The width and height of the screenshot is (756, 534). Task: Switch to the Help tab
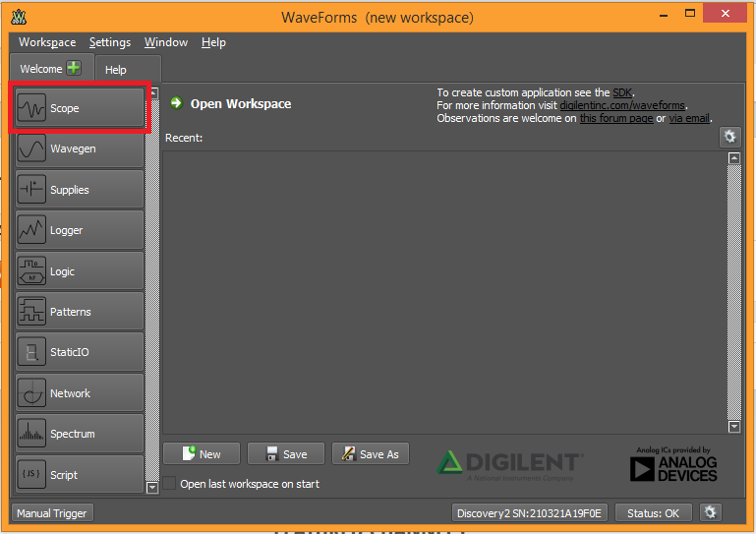tap(128, 70)
